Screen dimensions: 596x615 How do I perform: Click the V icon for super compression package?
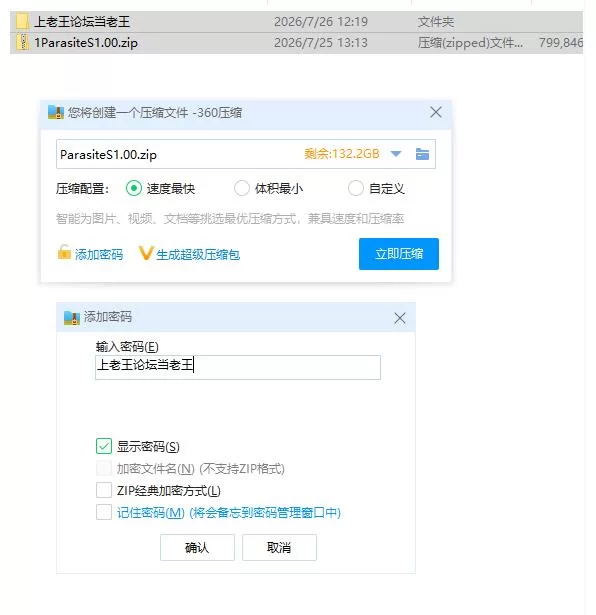(145, 253)
